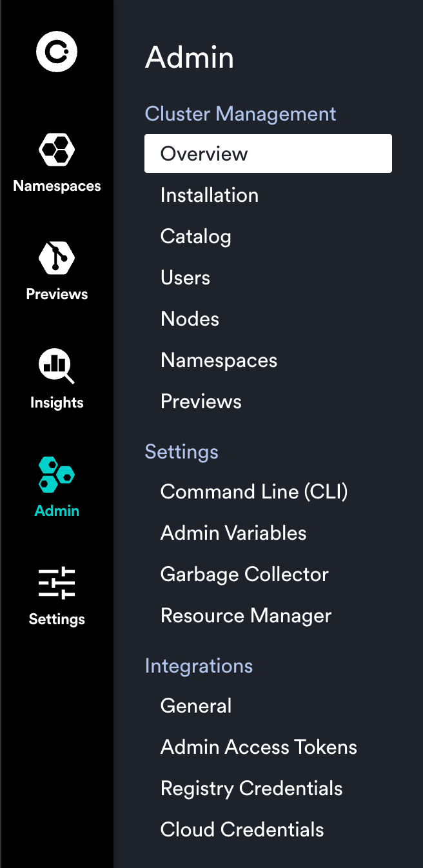
Task: Open the Registry Credentials page
Action: click(x=251, y=788)
